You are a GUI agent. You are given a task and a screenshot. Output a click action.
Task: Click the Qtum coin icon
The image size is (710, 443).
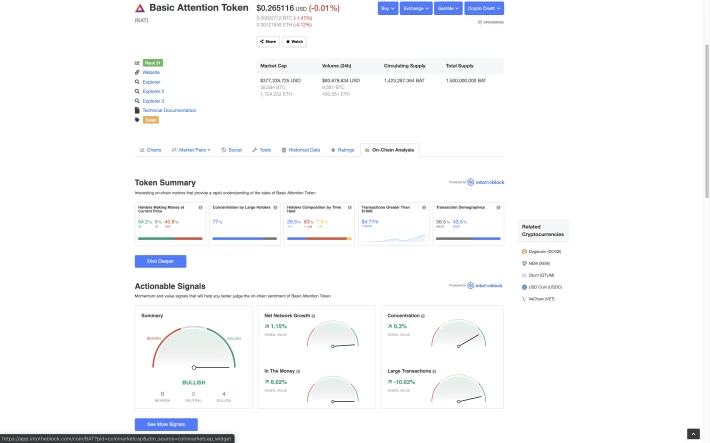(x=524, y=275)
